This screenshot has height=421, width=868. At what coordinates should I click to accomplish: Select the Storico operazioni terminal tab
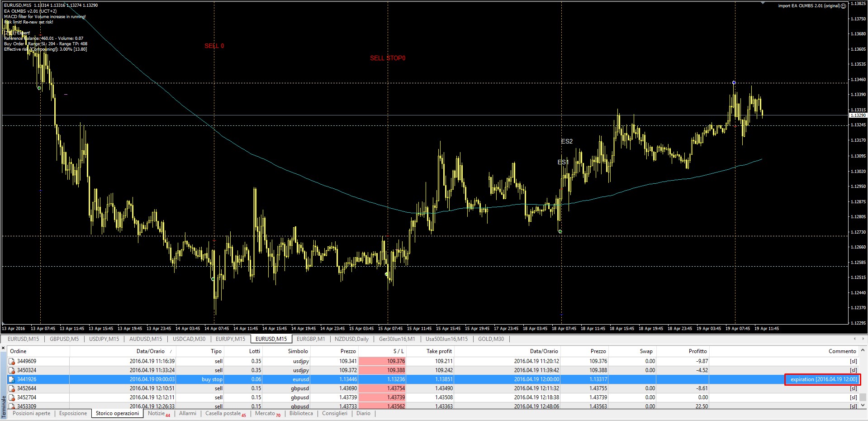tap(118, 413)
